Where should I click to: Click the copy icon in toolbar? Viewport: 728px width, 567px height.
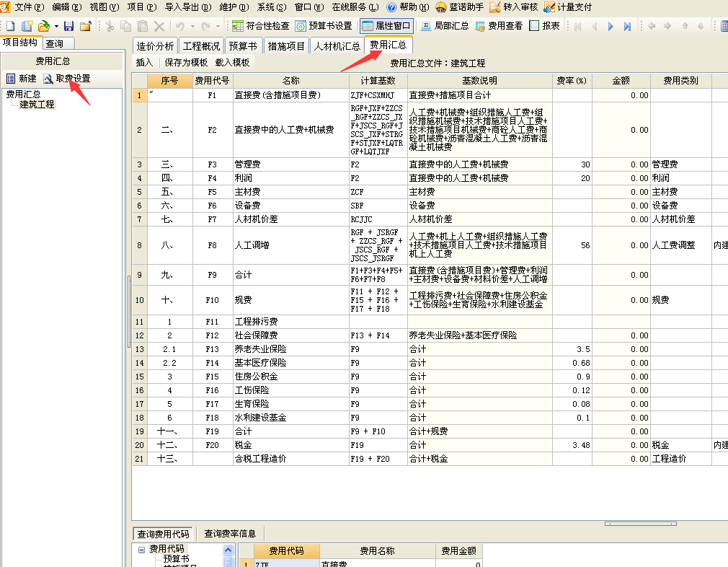point(125,26)
